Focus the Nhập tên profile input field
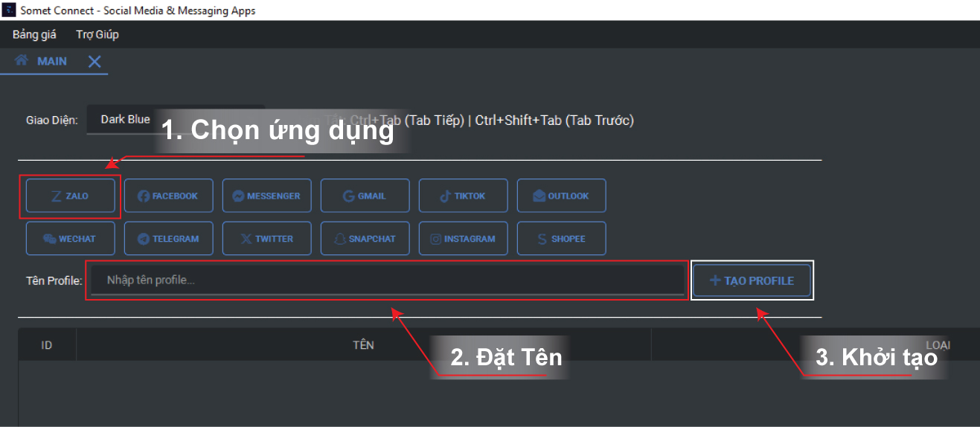 coord(387,280)
